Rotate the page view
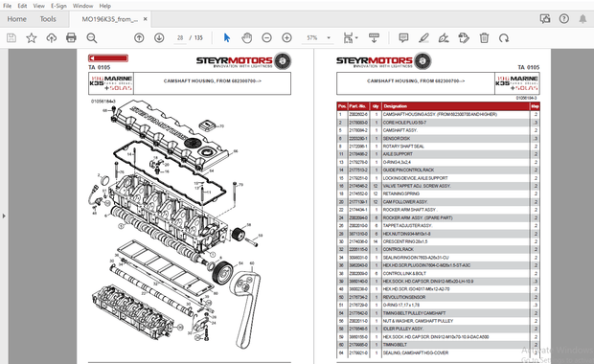Viewport: 594px width, 364px height. [x=504, y=38]
